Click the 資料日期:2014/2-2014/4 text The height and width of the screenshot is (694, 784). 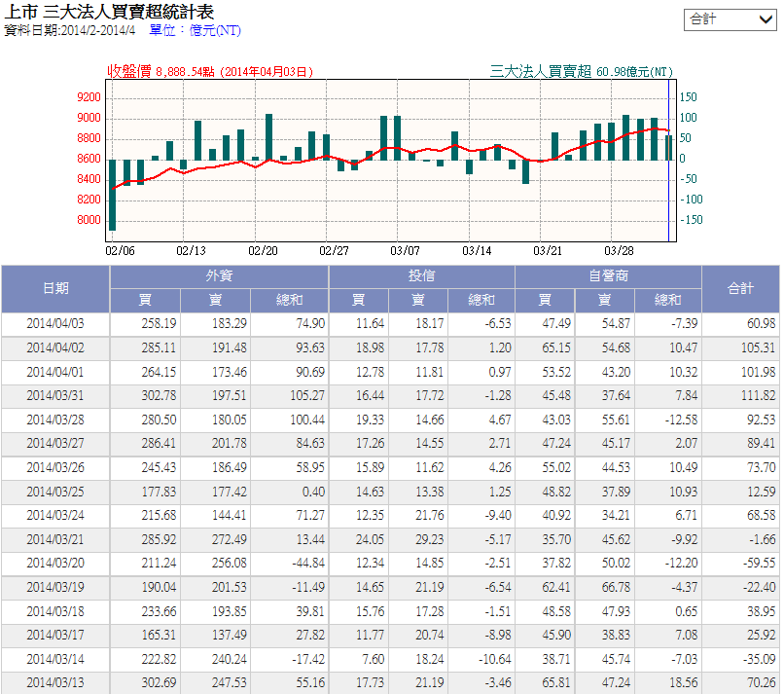69,30
